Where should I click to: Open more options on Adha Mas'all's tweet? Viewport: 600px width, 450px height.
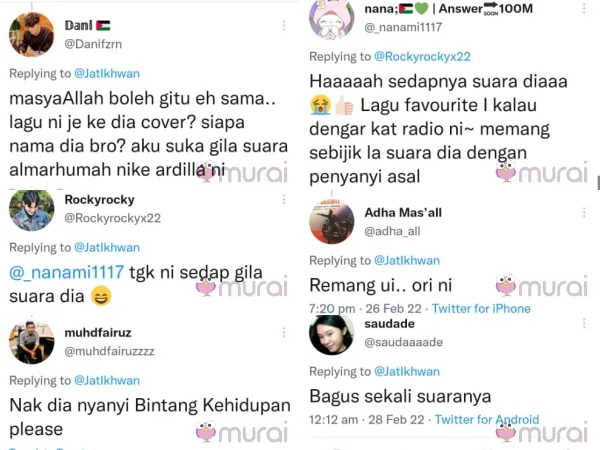[584, 212]
